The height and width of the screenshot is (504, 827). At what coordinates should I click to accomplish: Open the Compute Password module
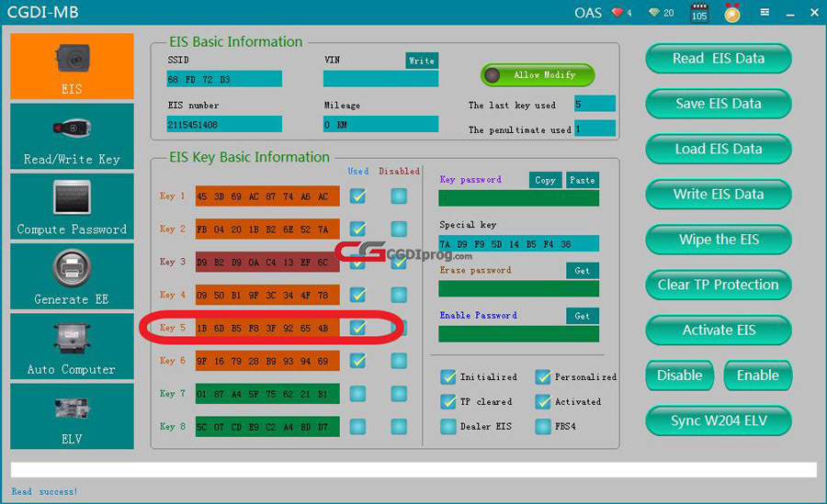tap(72, 207)
